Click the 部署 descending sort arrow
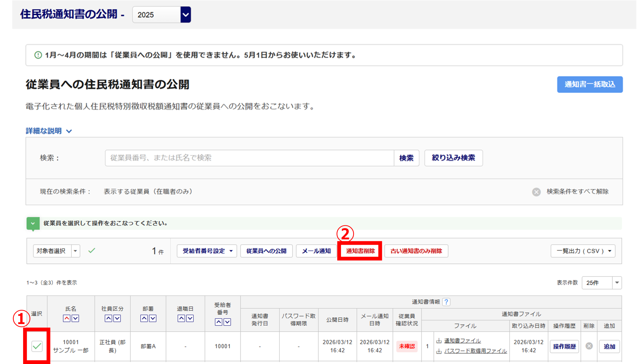637x364 pixels. click(153, 318)
